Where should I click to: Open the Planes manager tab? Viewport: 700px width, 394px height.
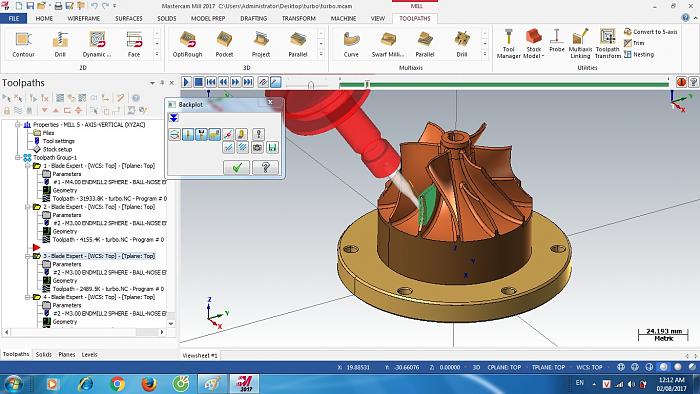pos(67,354)
